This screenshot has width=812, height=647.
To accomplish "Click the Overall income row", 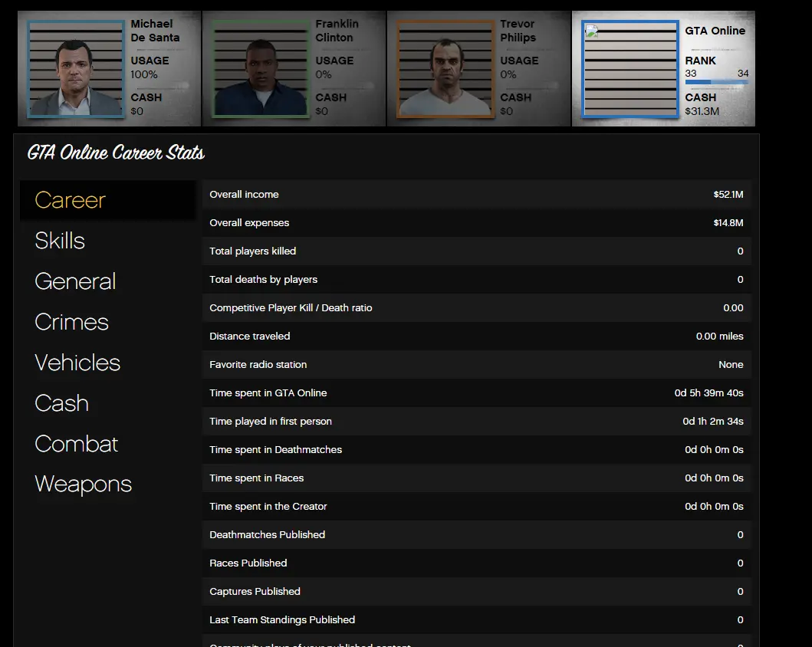I will pos(475,195).
